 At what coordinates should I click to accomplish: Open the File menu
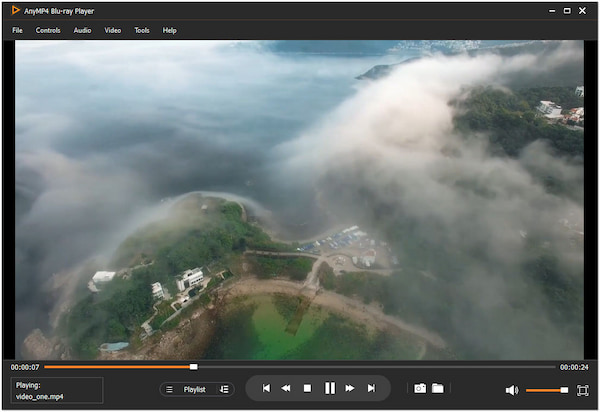pos(17,30)
